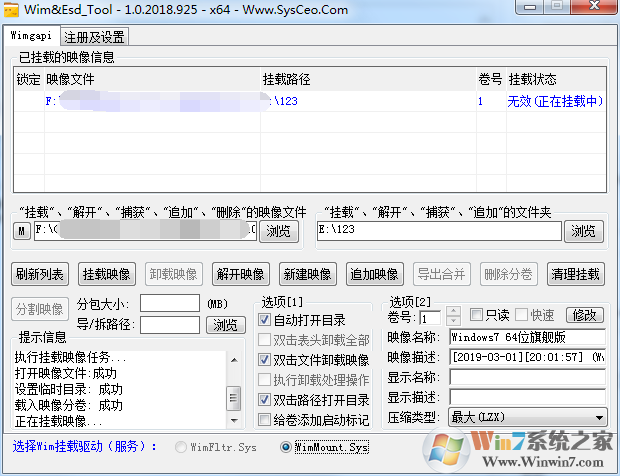620x476 pixels.
Task: Click the small M button beside image path
Action: pyautogui.click(x=21, y=230)
